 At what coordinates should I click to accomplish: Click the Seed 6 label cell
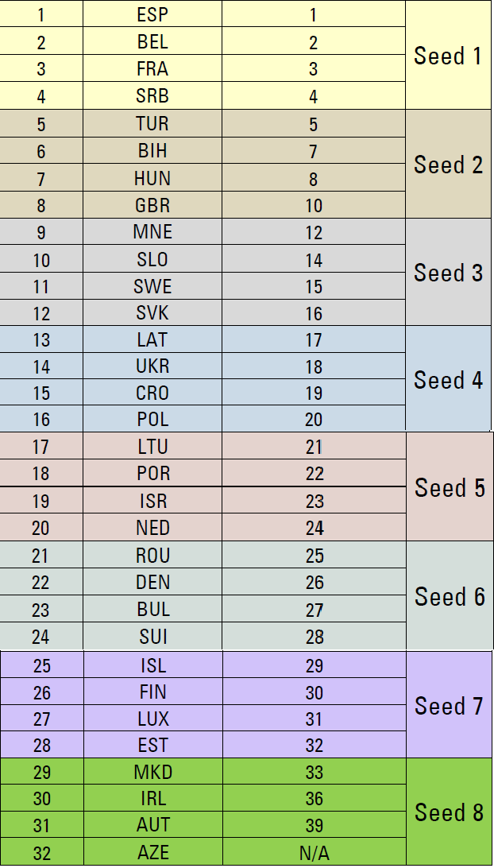pyautogui.click(x=450, y=596)
